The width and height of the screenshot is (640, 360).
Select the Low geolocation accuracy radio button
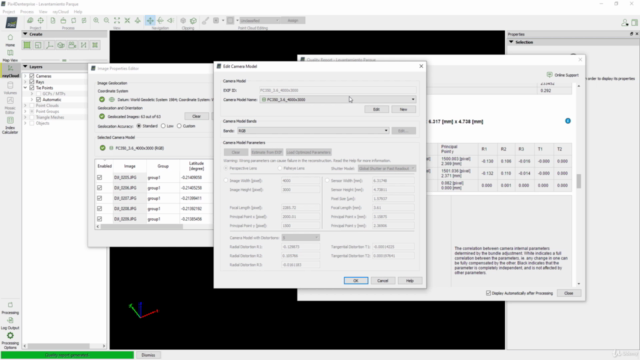pos(163,126)
